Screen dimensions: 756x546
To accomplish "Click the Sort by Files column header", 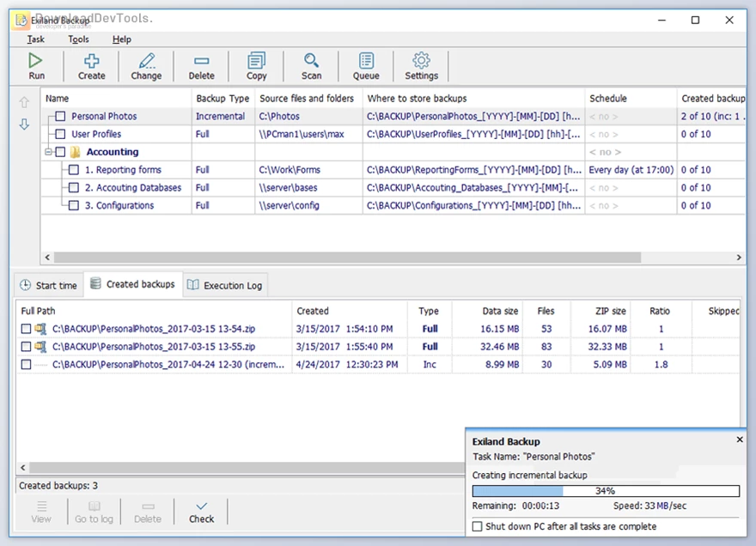I will [x=546, y=311].
